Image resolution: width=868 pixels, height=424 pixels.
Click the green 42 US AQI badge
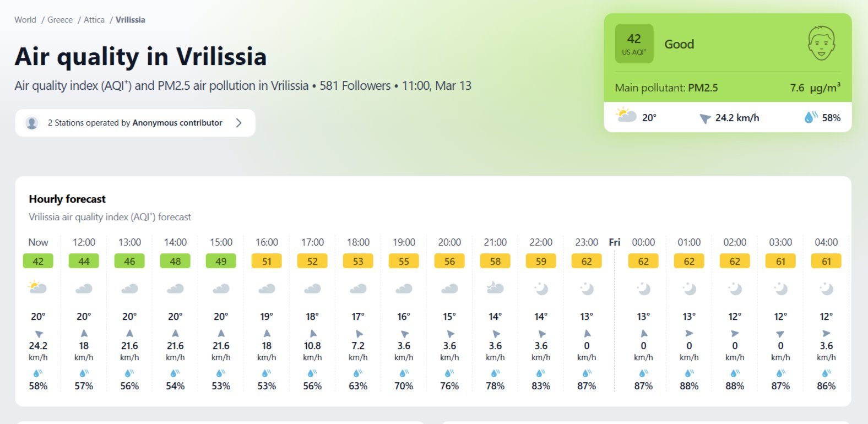coord(634,44)
